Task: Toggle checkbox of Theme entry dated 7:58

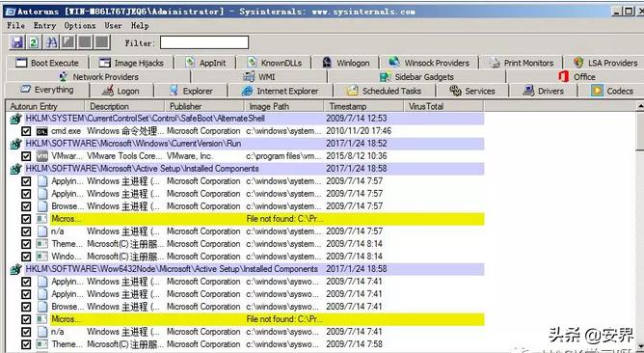Action: click(26, 344)
